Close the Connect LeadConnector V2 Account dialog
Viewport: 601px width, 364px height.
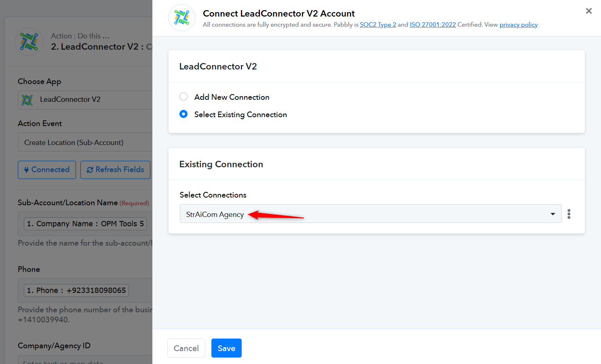point(588,11)
